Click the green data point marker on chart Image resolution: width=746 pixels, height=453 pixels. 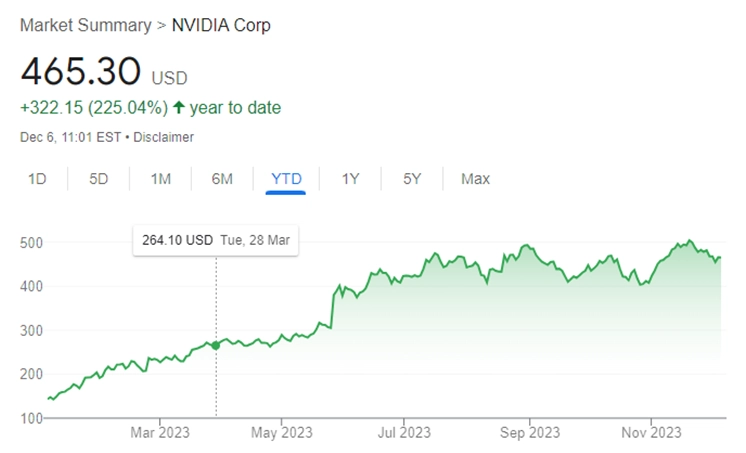[x=216, y=345]
